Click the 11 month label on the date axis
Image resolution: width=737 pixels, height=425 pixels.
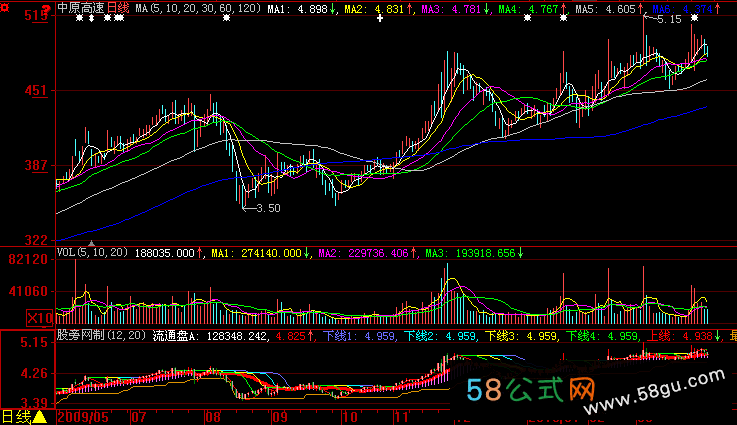point(402,417)
